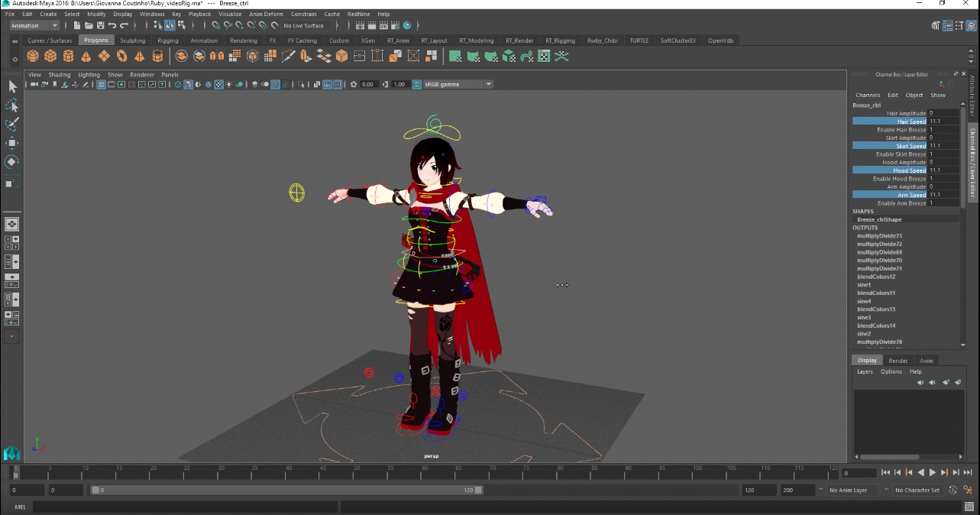The image size is (980, 515).
Task: Select the Lasso tool in the toolbox
Action: click(x=12, y=105)
